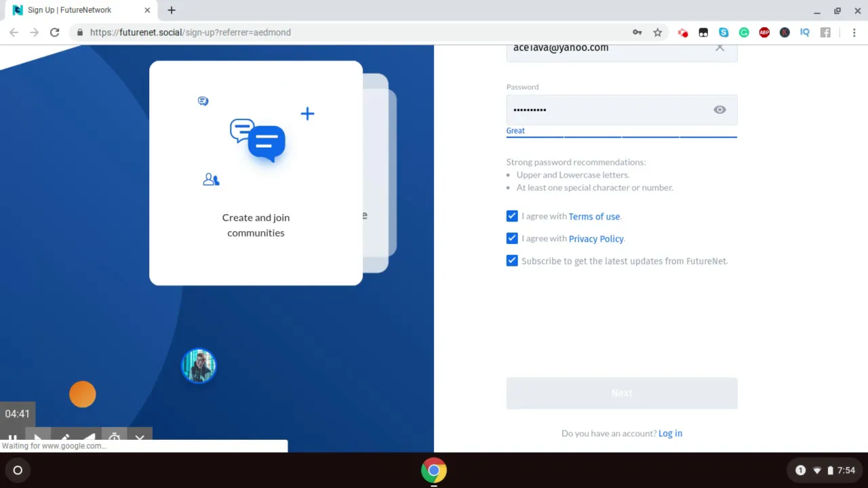The height and width of the screenshot is (488, 868).
Task: Click the Great password strength label
Action: [x=515, y=131]
